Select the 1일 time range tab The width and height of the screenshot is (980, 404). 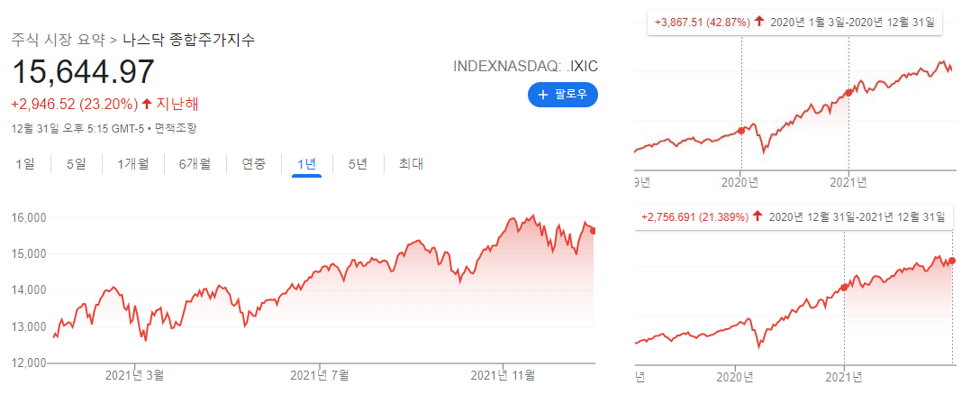(x=25, y=164)
